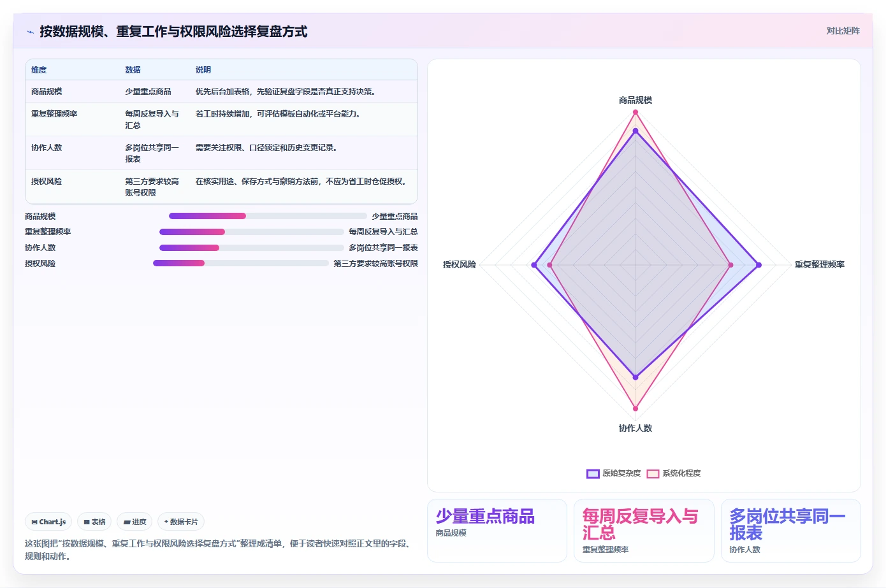
Task: Click the description starting 在核实用途
Action: pos(302,182)
